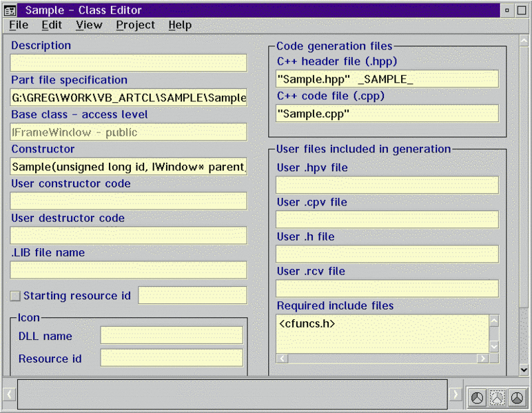Click the left arrow beside the info area

click(10, 394)
